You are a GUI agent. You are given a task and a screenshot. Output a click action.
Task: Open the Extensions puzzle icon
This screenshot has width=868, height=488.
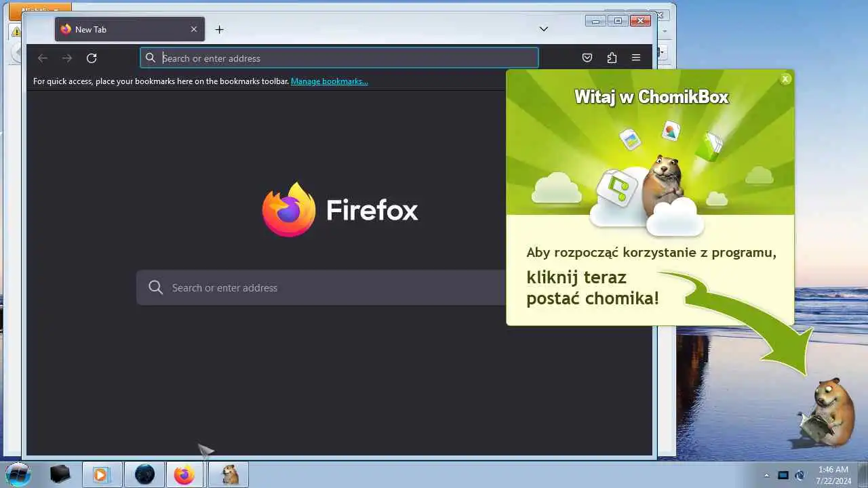point(612,58)
